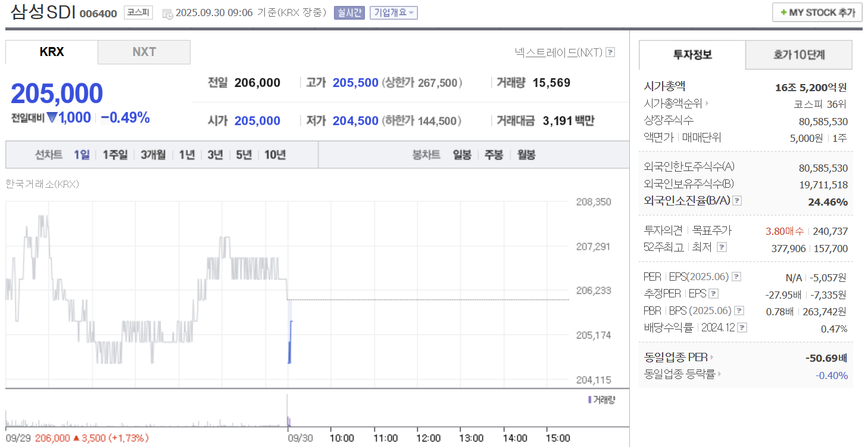Open the 52주최고·최저 help icon
868x447 pixels.
pos(723,247)
